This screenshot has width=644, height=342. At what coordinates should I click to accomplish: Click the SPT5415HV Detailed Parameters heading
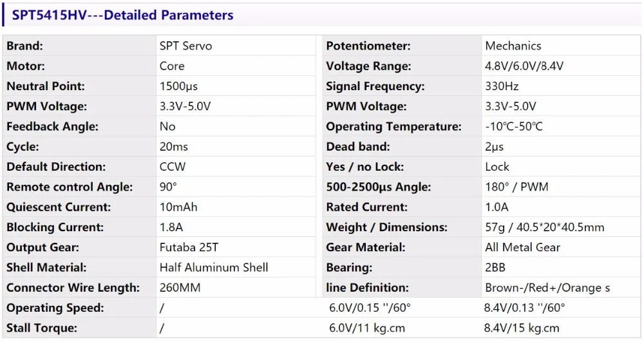click(x=122, y=15)
